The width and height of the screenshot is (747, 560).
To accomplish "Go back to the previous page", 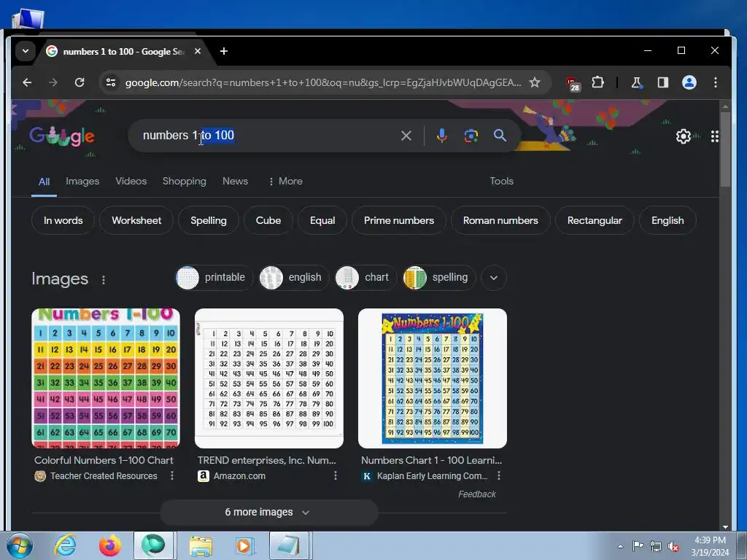I will pyautogui.click(x=27, y=82).
